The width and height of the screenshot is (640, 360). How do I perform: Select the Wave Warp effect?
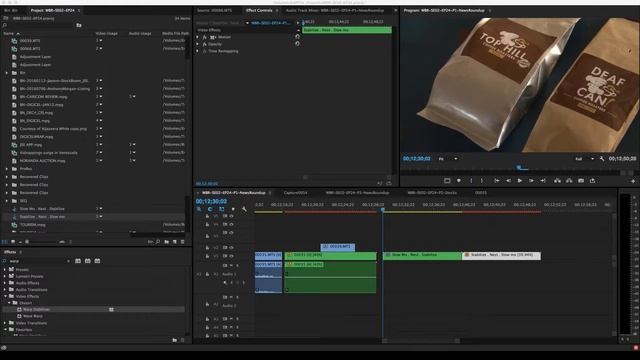(x=33, y=316)
